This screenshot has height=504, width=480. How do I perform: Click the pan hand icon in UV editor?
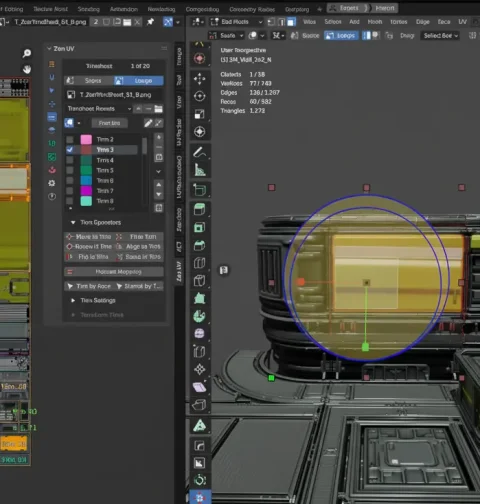click(27, 69)
